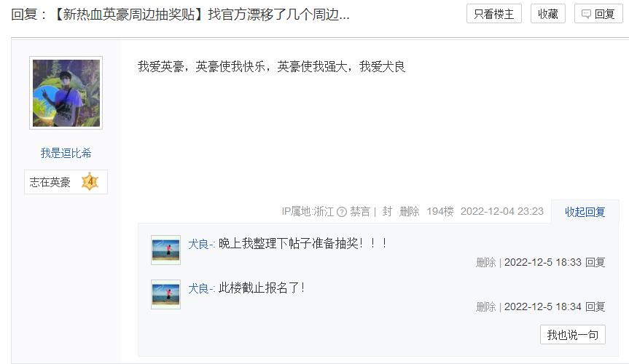Delete the 18:34 sub-reply

(486, 307)
